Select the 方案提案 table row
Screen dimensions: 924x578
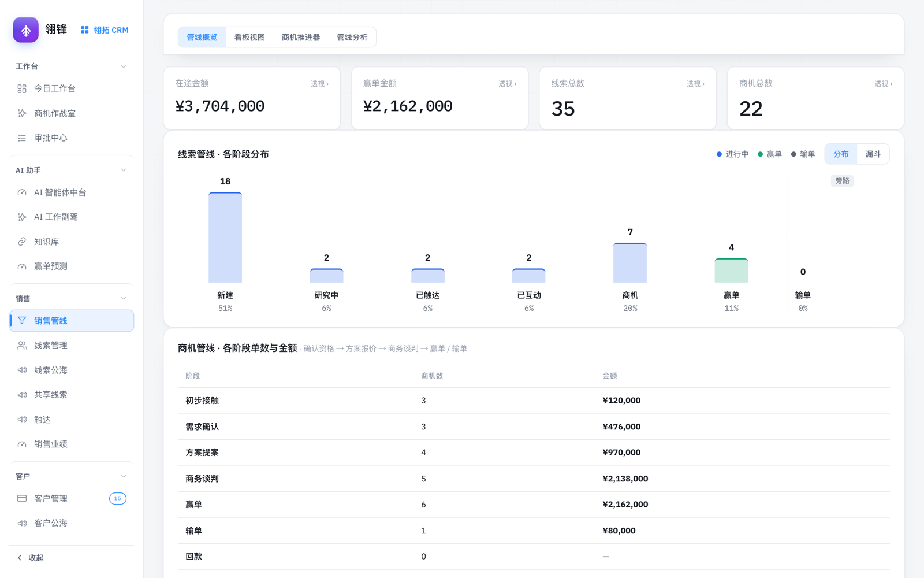[534, 453]
